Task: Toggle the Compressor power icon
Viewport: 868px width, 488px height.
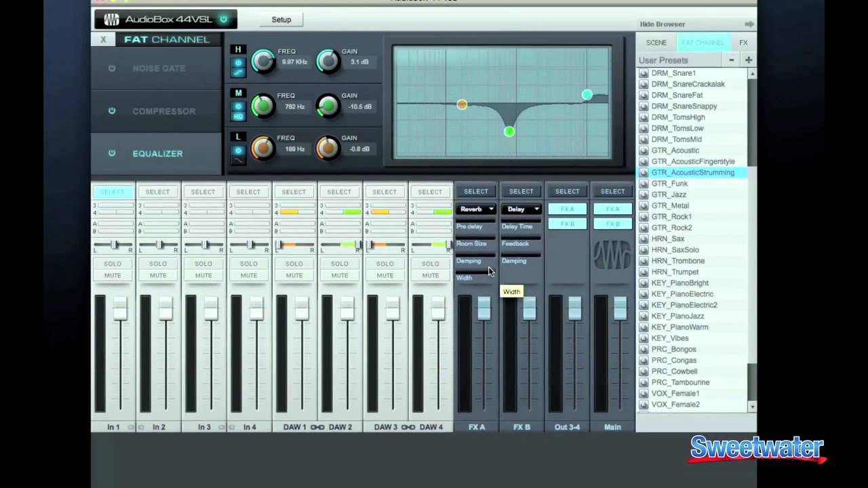Action: click(112, 110)
